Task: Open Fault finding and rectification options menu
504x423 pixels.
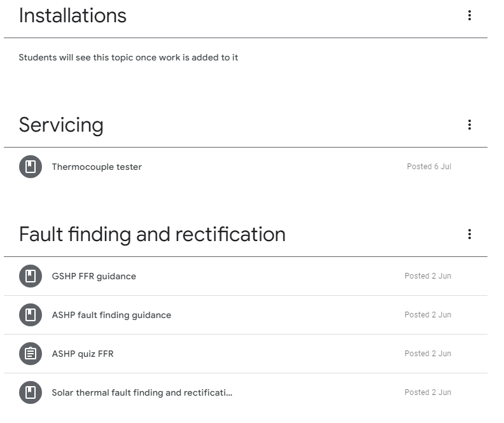Action: (469, 234)
